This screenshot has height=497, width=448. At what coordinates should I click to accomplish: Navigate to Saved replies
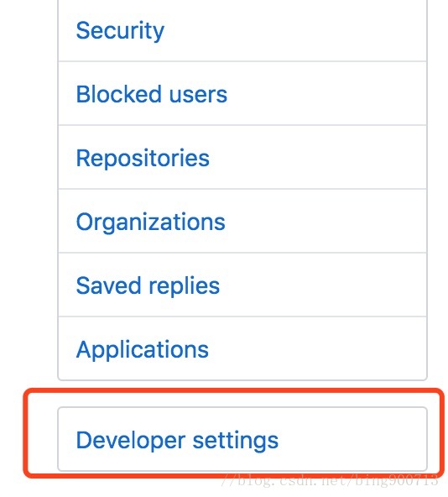[x=242, y=285]
